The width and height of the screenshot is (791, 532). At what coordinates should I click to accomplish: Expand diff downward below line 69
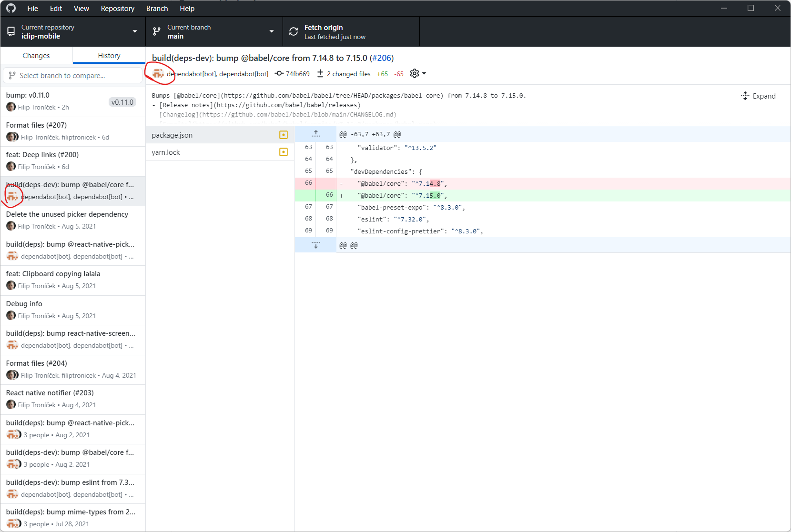[x=315, y=245]
